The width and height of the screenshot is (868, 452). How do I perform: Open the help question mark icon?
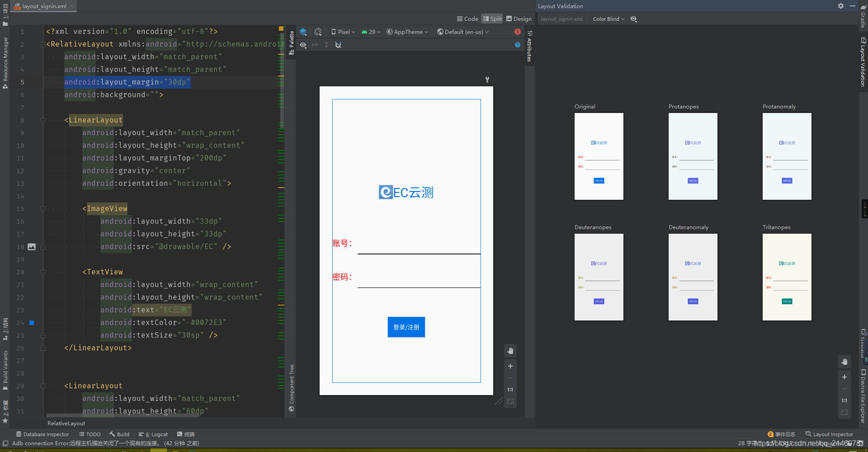[x=518, y=45]
